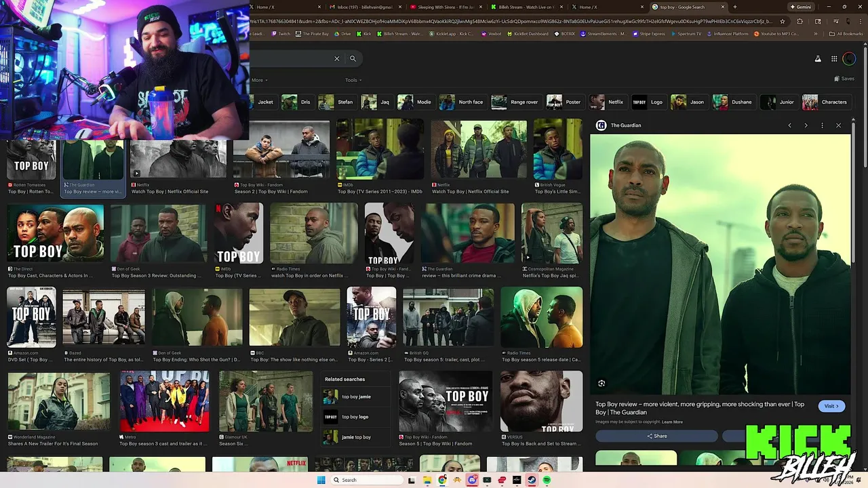This screenshot has height=488, width=868.
Task: Open the Google apps grid
Action: coord(834,59)
